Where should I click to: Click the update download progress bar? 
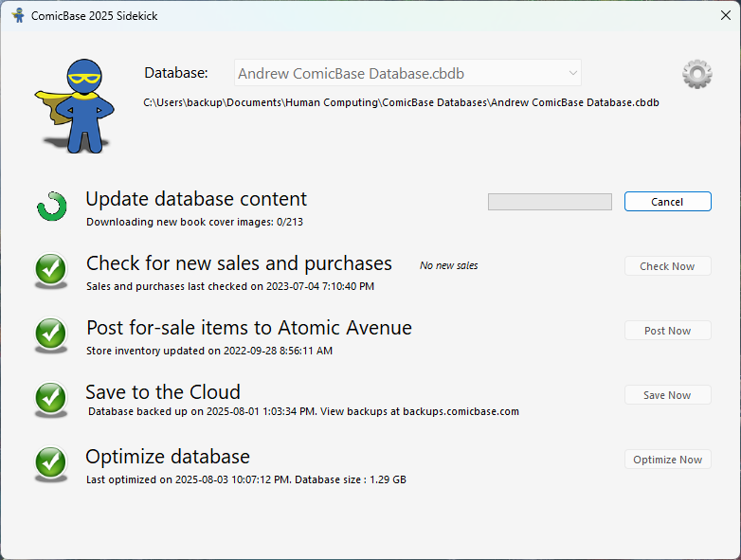550,202
